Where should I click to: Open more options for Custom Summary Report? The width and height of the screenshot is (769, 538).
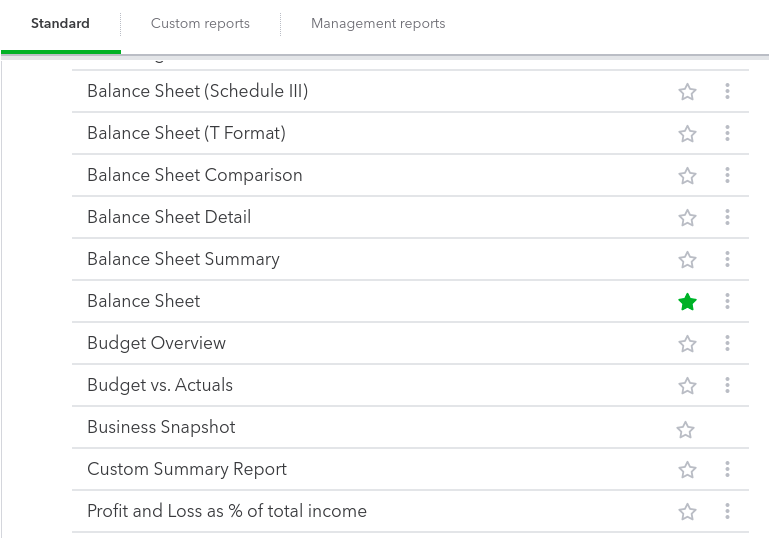pos(727,470)
